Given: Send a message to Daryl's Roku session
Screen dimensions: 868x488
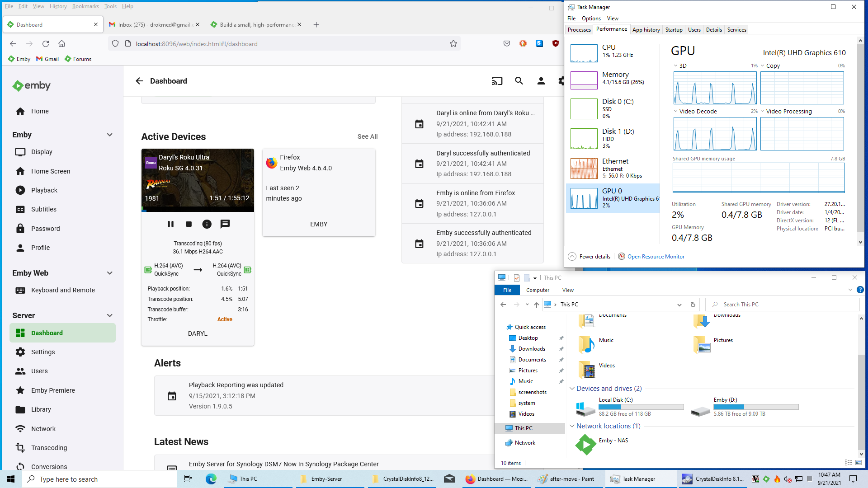Looking at the screenshot, I should point(225,224).
